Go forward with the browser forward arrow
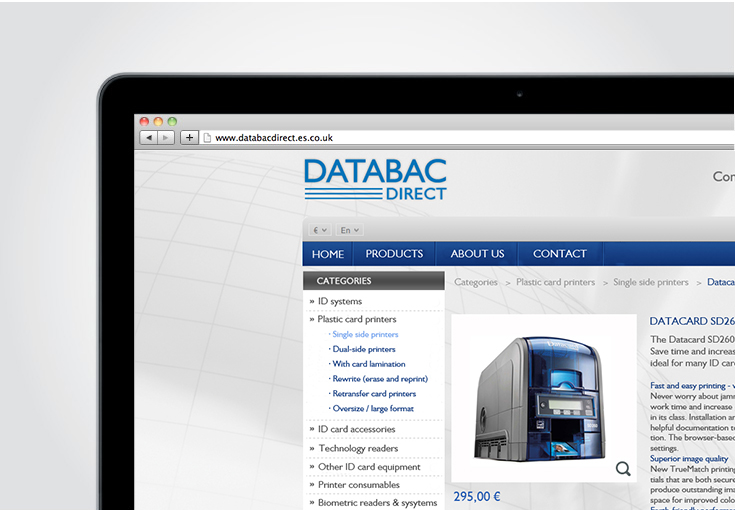This screenshot has width=735, height=510. (165, 138)
